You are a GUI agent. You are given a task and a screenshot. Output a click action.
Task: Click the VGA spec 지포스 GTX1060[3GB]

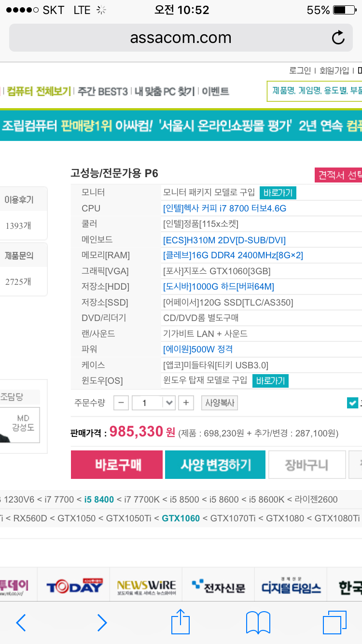[x=217, y=271]
